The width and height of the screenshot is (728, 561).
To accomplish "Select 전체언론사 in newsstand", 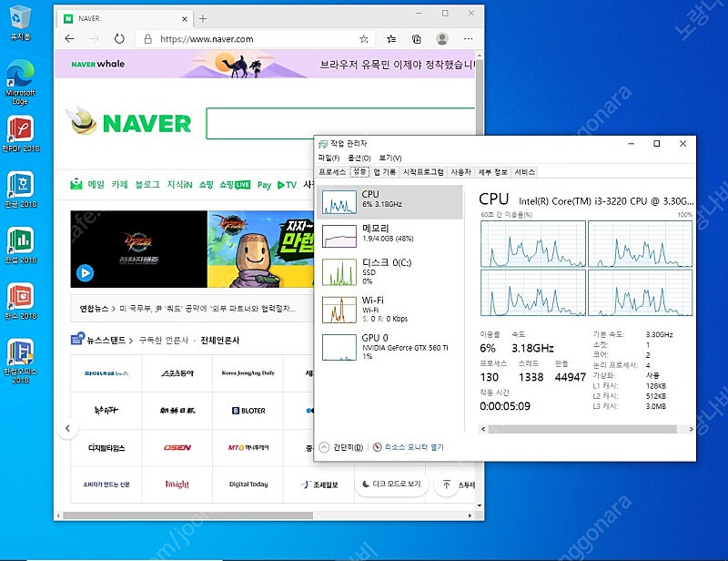I will (x=219, y=341).
